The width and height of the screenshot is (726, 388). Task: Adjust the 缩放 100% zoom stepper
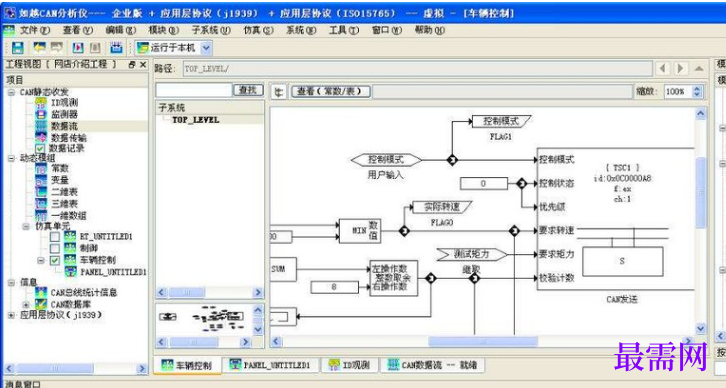point(697,91)
